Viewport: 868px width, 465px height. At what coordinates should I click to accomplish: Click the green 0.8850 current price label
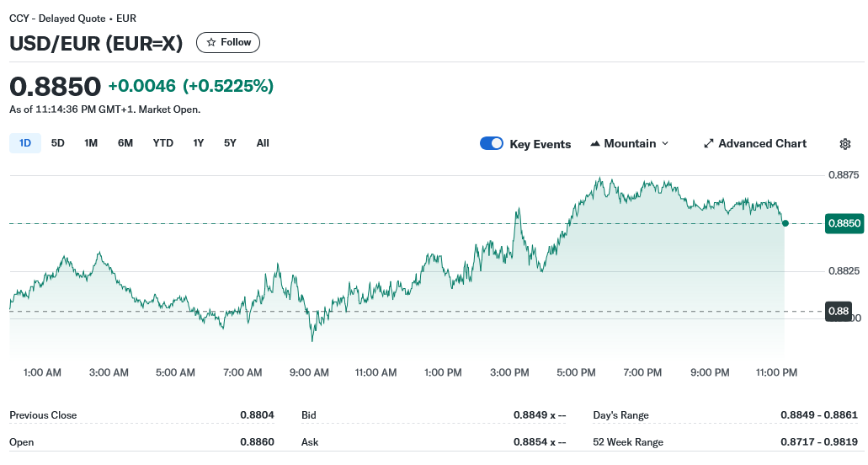(844, 223)
